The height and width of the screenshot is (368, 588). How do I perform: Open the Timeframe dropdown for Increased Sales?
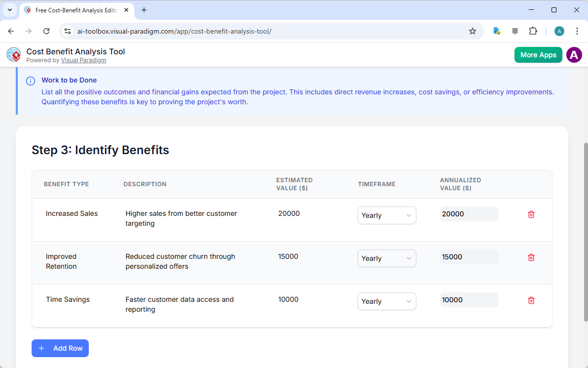click(387, 215)
